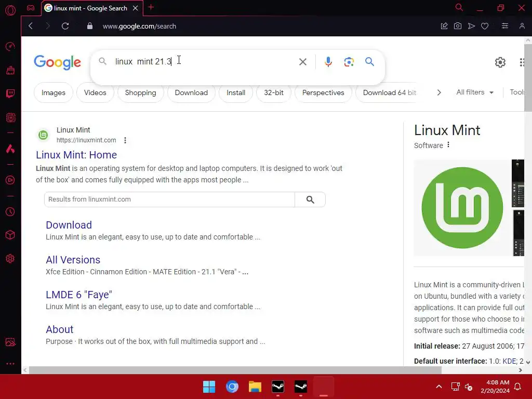Select the Download filter chip
Viewport: 532px width, 399px height.
coord(191,92)
